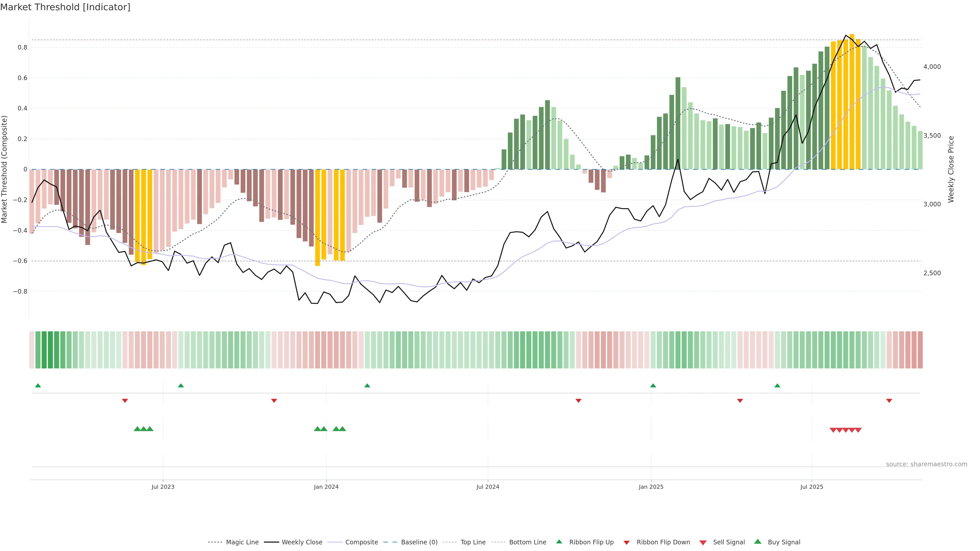Click the Top Line legend label
This screenshot has height=551, width=980.
pyautogui.click(x=473, y=542)
